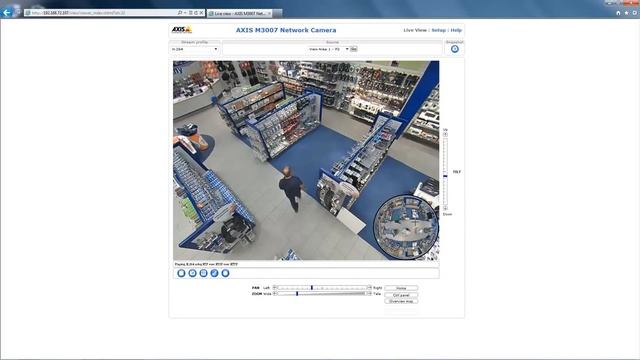Open the browser tools gear icon

[635, 13]
